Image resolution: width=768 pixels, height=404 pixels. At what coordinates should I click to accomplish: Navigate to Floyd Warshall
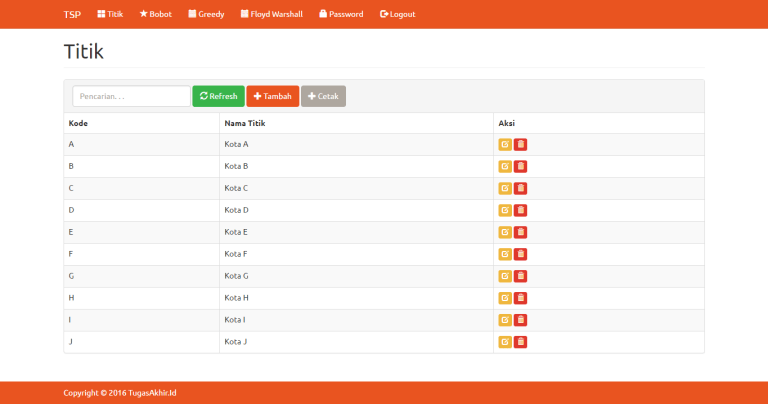coord(271,15)
